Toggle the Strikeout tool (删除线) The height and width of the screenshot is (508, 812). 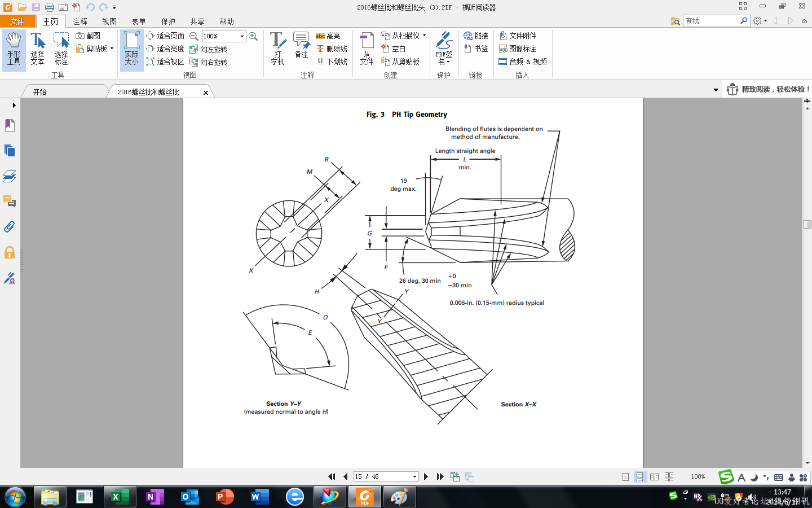coord(332,49)
